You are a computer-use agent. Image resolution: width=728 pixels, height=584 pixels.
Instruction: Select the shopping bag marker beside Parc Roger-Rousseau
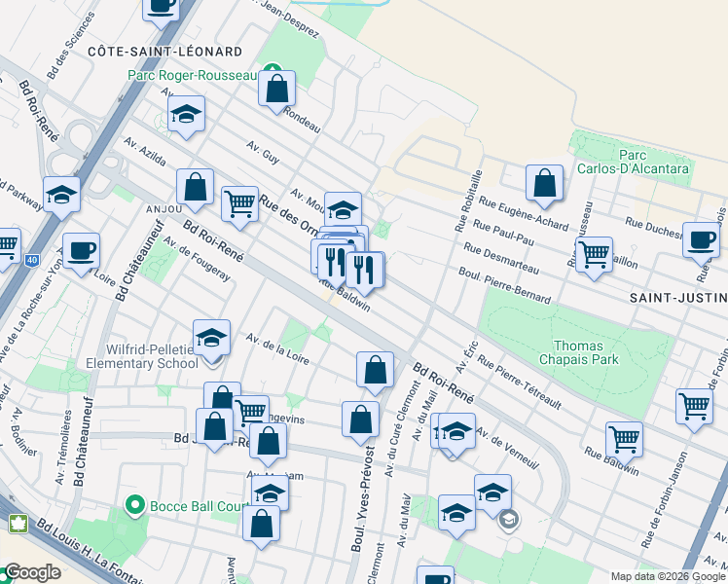point(276,91)
